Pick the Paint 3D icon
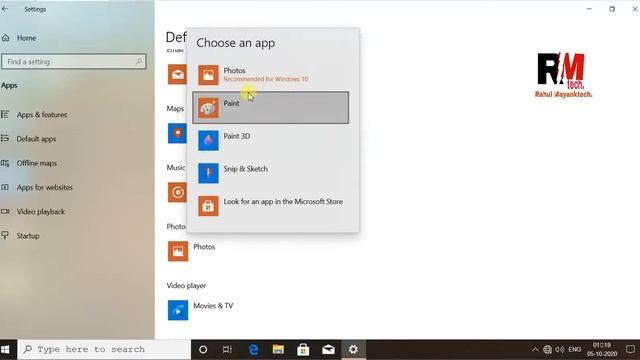The width and height of the screenshot is (640, 360). coord(208,140)
